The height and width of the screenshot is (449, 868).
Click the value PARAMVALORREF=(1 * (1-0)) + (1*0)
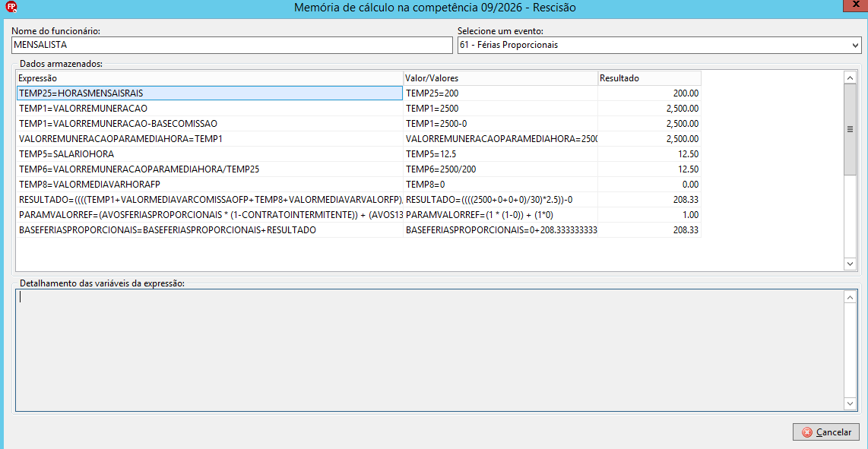500,215
